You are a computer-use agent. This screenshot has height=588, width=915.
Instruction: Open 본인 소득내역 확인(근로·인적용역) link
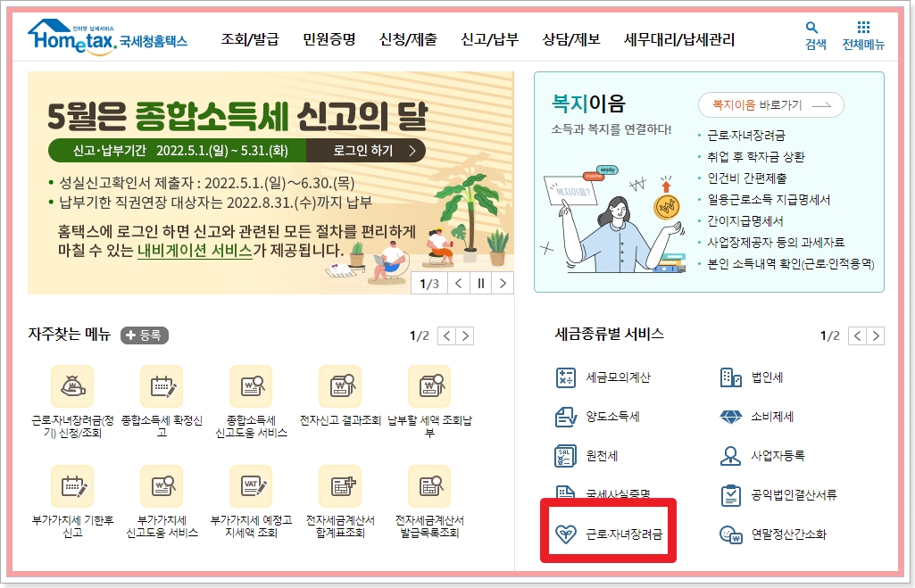click(x=791, y=264)
